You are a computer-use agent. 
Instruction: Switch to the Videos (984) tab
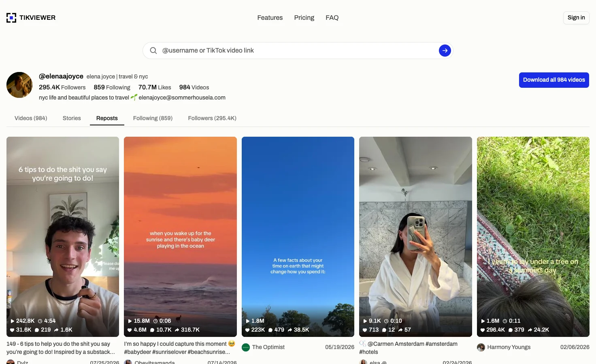click(x=31, y=118)
